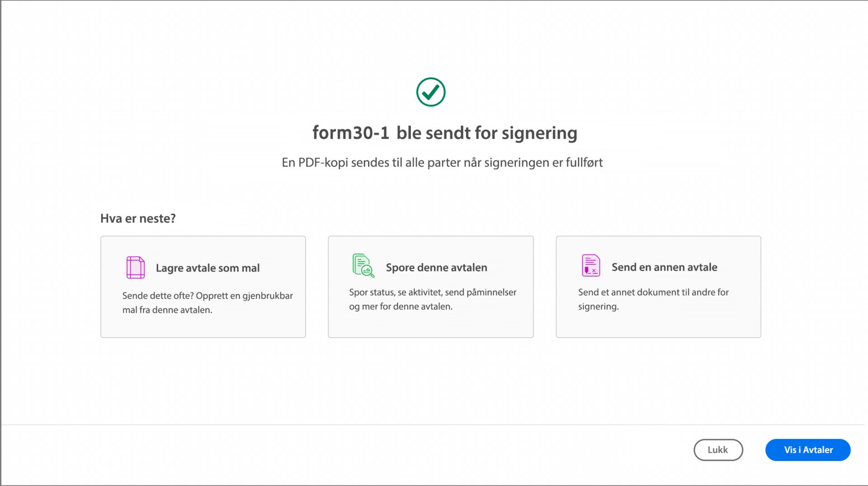Click the Spor status description text
Screen dimensions: 868x486
click(432, 299)
